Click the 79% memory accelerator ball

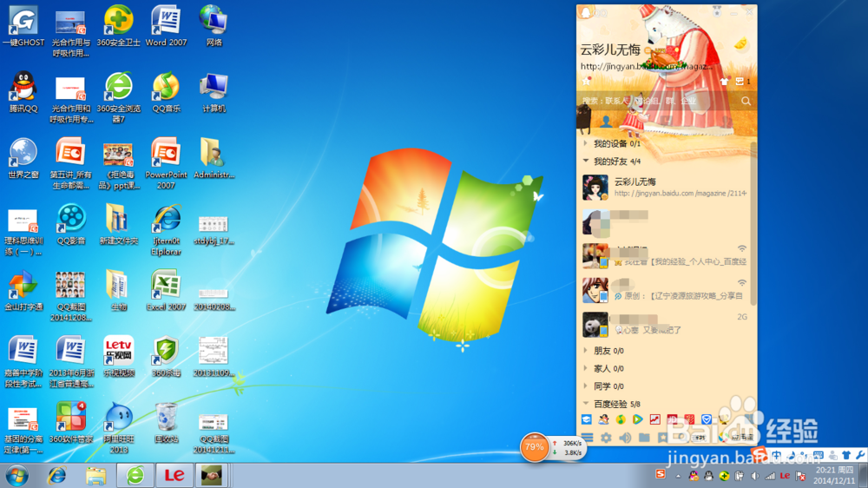(x=534, y=447)
